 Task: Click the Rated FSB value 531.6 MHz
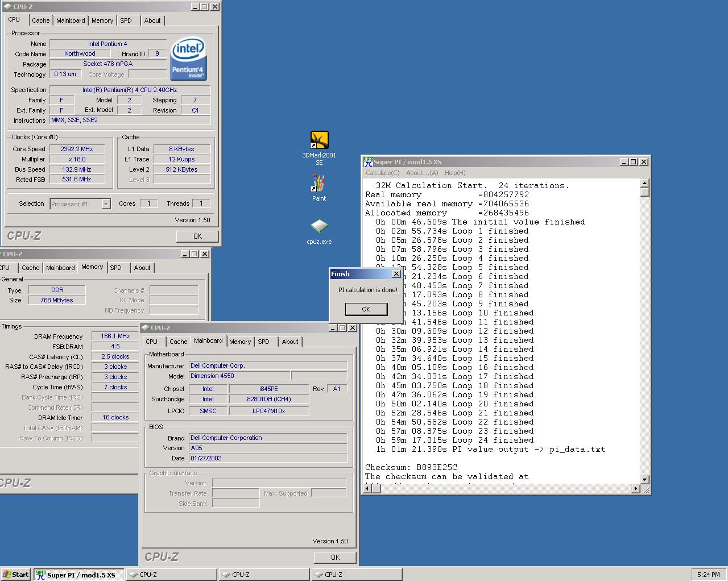pyautogui.click(x=77, y=179)
